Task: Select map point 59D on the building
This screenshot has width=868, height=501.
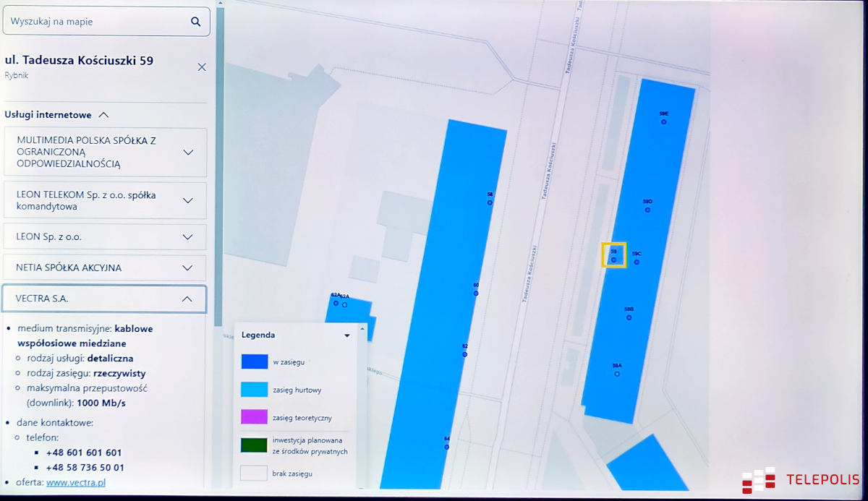Action: [x=647, y=210]
